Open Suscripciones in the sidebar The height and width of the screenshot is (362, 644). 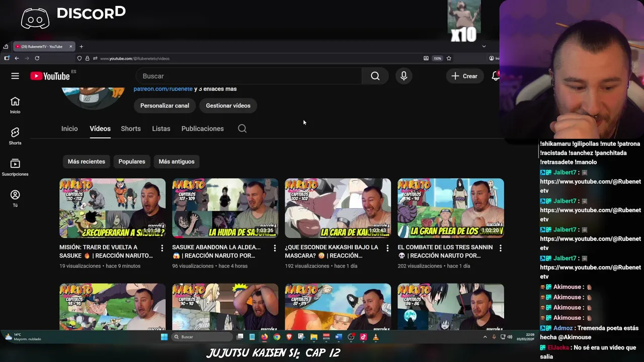pyautogui.click(x=15, y=167)
